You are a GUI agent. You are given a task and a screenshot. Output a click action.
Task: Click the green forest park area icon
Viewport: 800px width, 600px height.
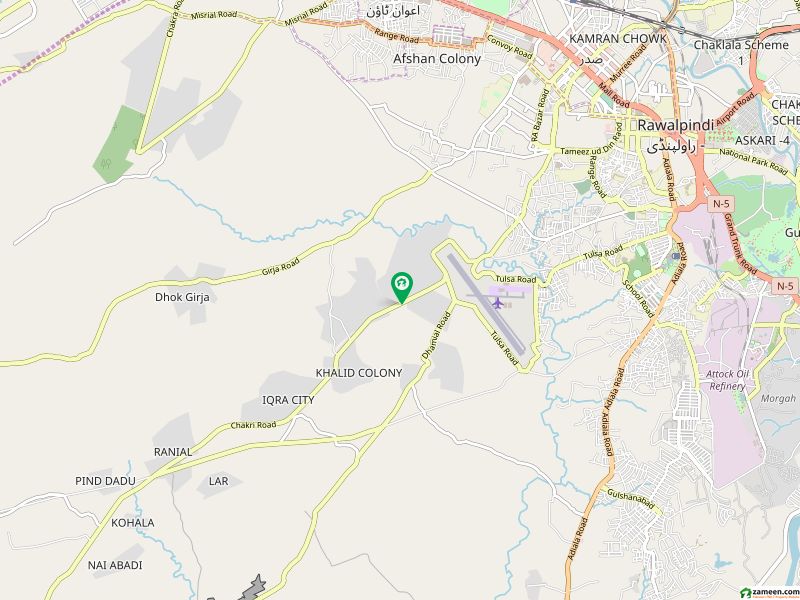point(106,164)
